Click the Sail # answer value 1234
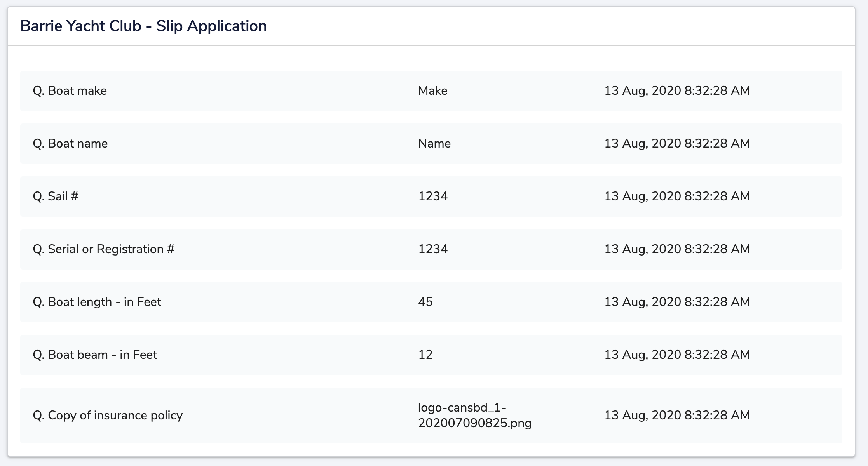 pos(432,196)
